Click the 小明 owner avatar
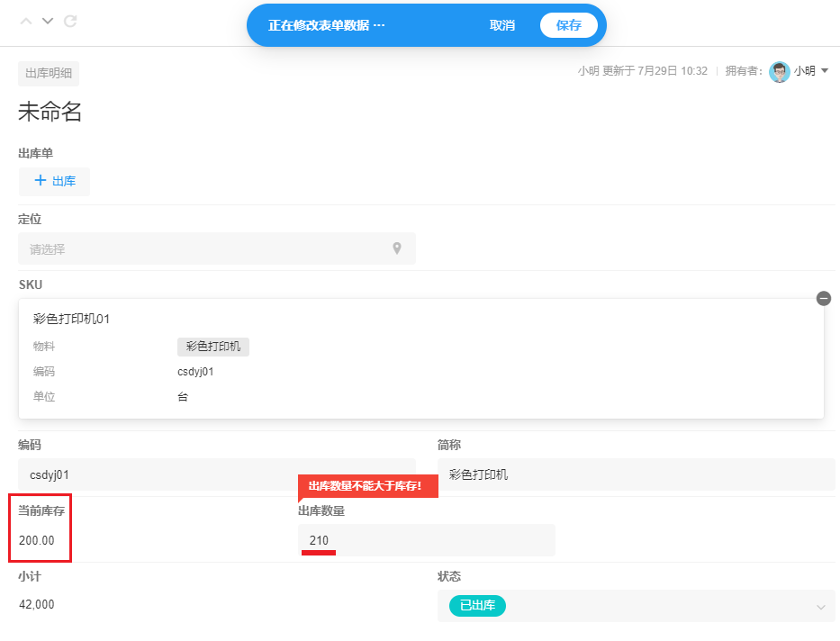840x641 pixels. tap(779, 72)
